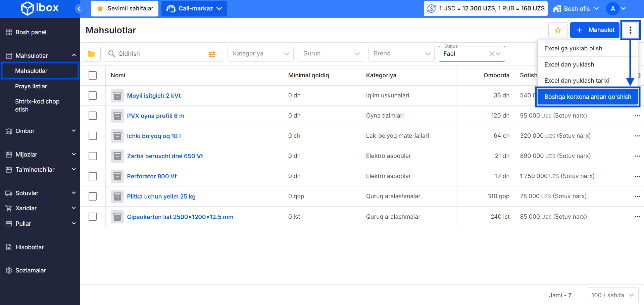Screen dimensions: 644x305
Task: Open the PVX oyna profili 6 m link
Action: pyautogui.click(x=156, y=116)
